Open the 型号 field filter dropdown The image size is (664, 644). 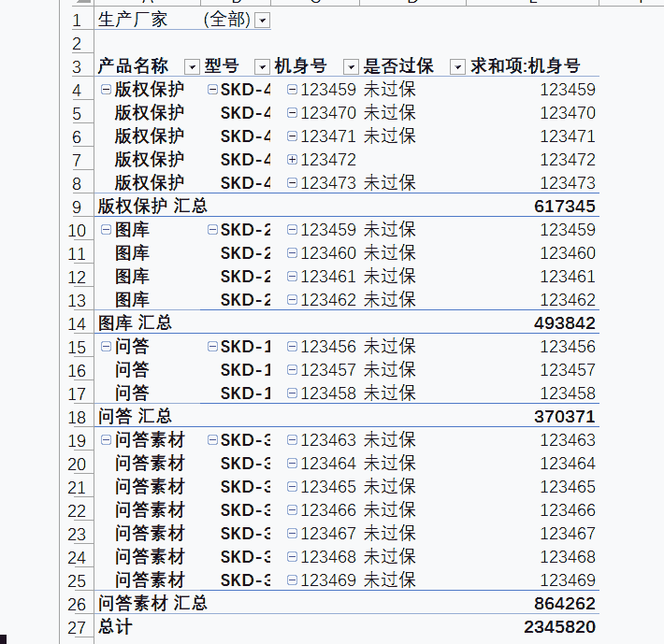pyautogui.click(x=263, y=67)
